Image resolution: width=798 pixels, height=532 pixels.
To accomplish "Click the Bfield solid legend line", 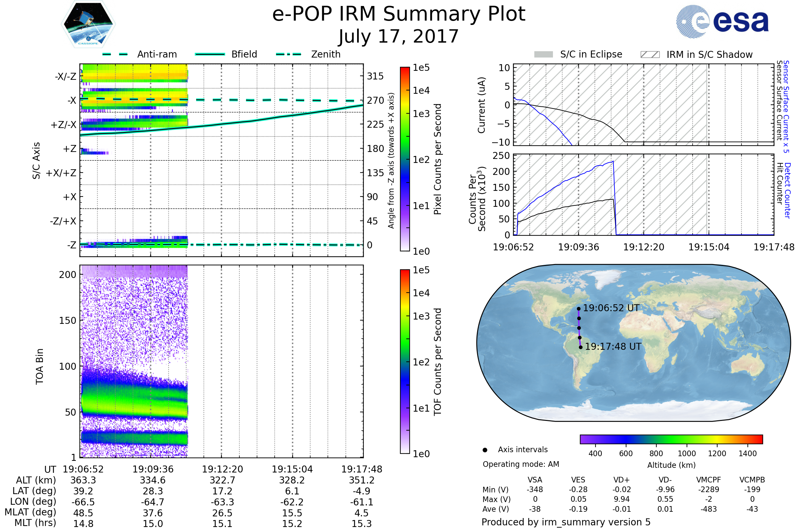I will pyautogui.click(x=210, y=54).
